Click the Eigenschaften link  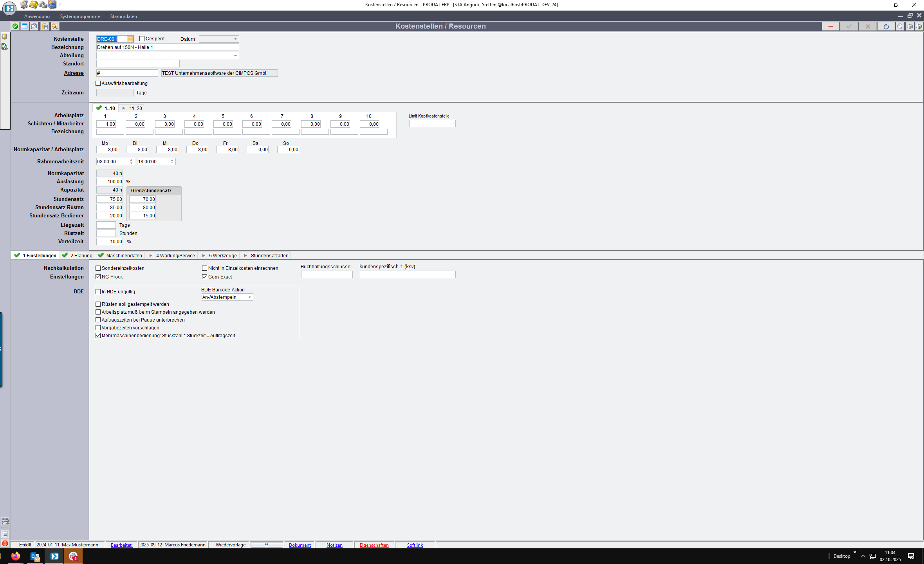[374, 545]
